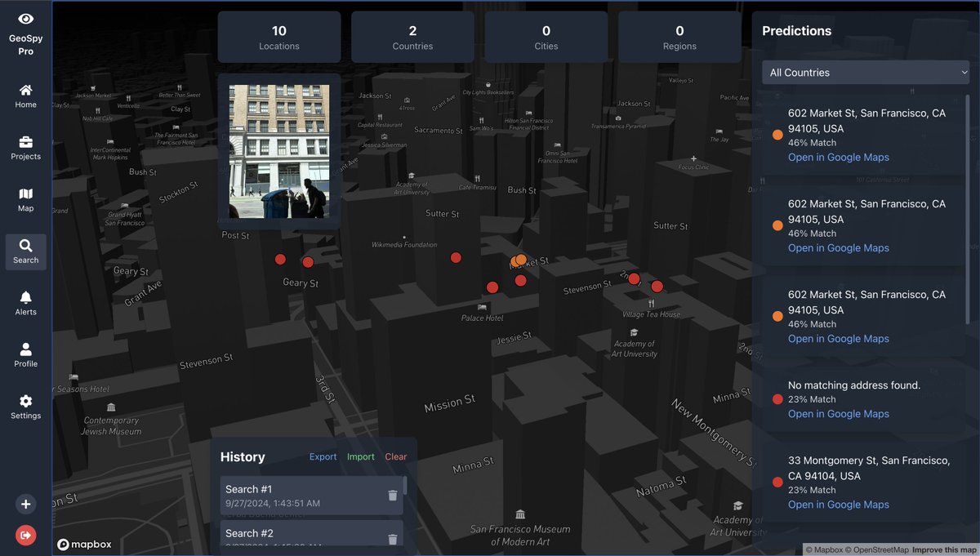
Task: Select red marker beside Wikimedia Foundation label
Action: pyautogui.click(x=456, y=257)
